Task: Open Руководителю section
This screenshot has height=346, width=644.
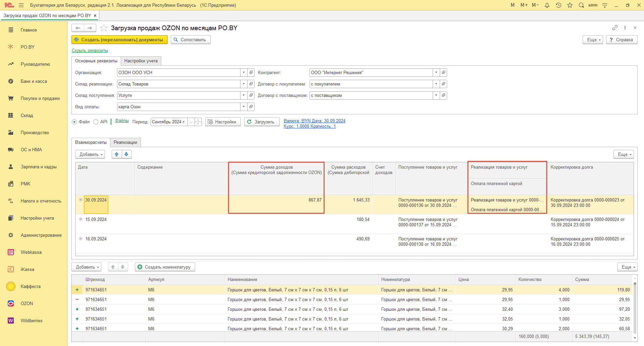Action: [x=35, y=64]
